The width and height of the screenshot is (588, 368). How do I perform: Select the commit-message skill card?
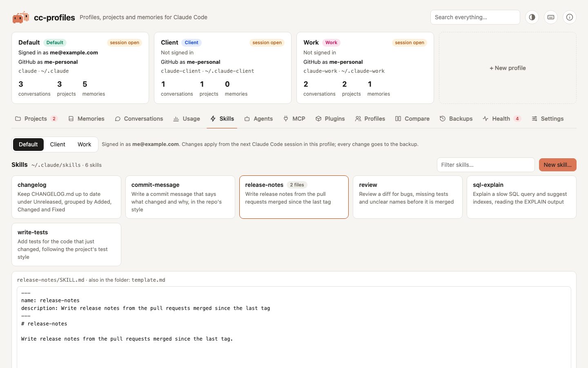pyautogui.click(x=180, y=197)
